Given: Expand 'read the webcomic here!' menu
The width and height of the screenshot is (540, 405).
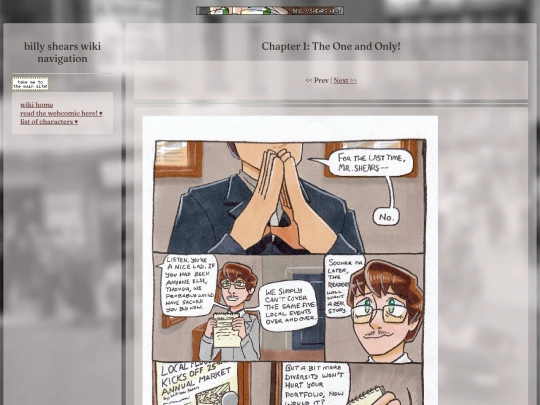Looking at the screenshot, I should tap(61, 113).
